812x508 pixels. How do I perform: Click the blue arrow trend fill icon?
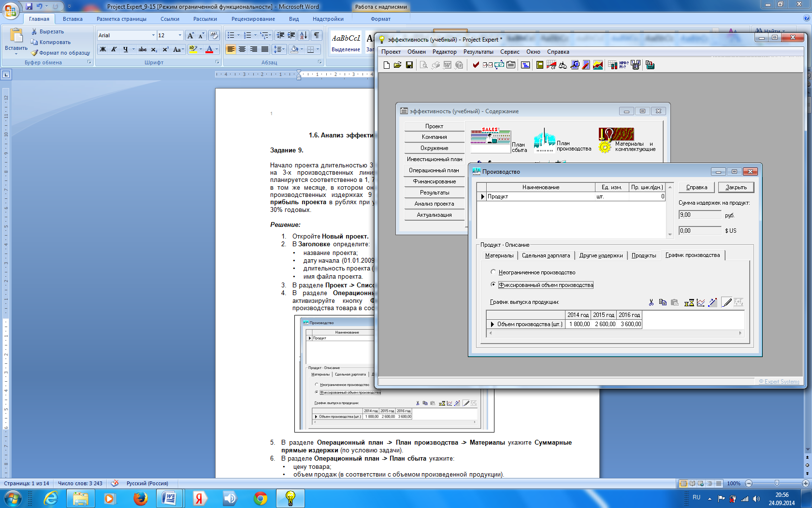click(x=712, y=302)
